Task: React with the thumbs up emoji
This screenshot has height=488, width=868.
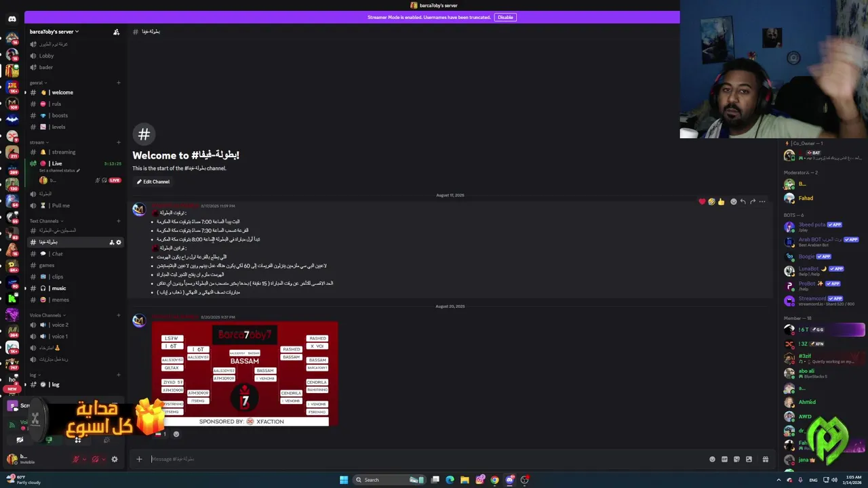Action: coord(721,201)
